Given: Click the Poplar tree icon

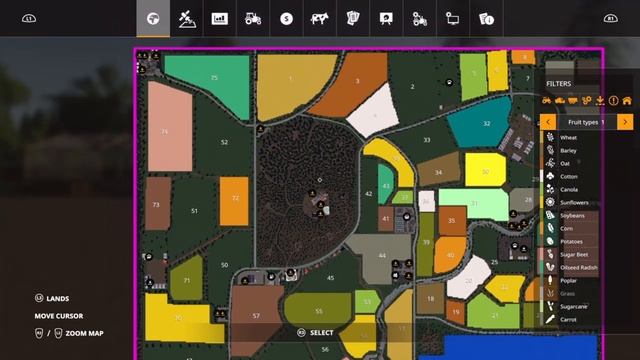Looking at the screenshot, I should [550, 281].
